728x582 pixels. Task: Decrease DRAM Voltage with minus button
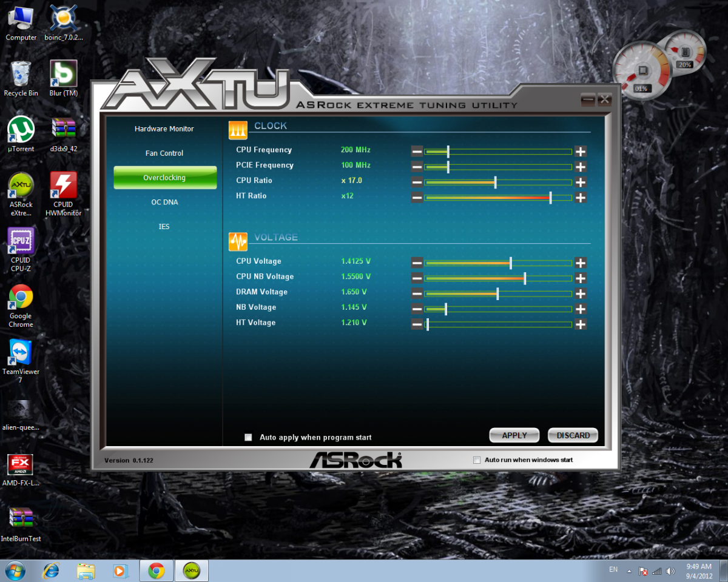417,293
